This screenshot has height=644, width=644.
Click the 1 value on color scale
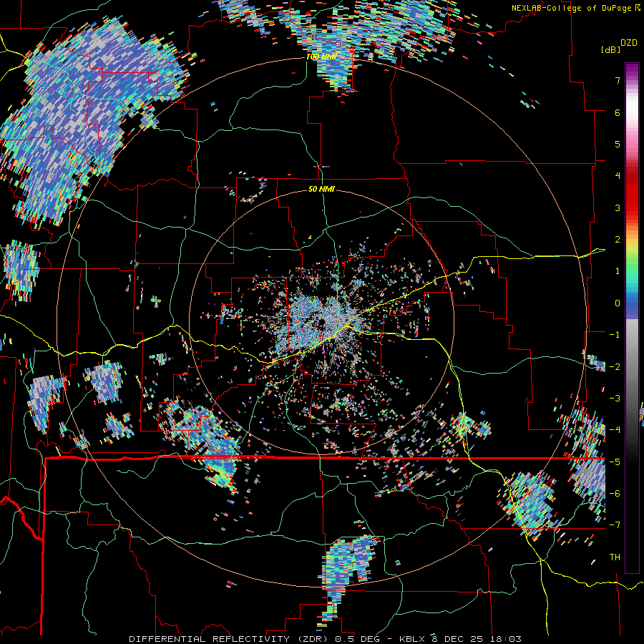click(618, 271)
